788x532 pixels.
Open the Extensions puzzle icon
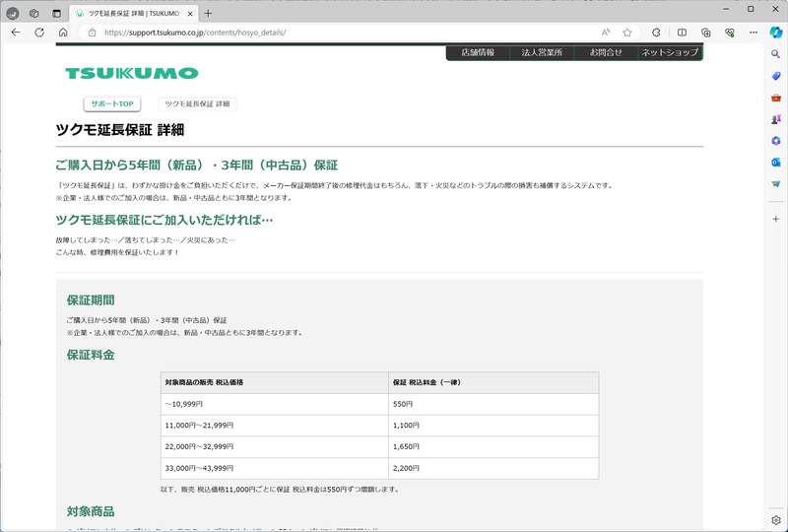tap(656, 33)
